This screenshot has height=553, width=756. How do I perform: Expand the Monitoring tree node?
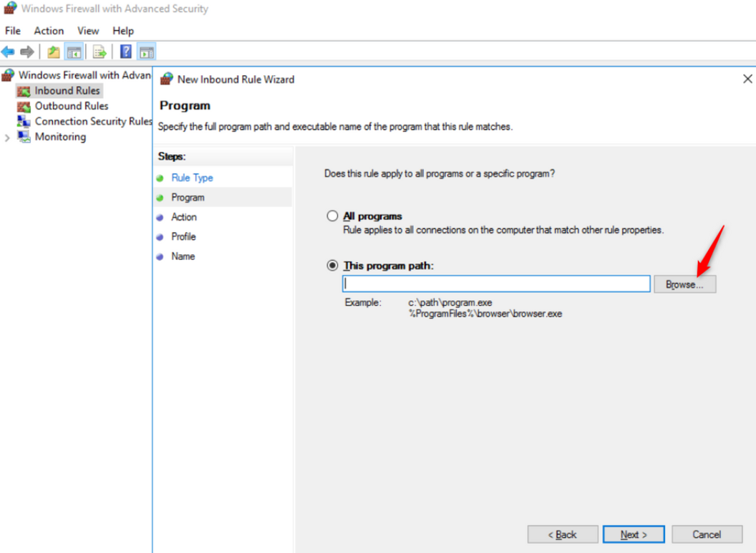(8, 138)
